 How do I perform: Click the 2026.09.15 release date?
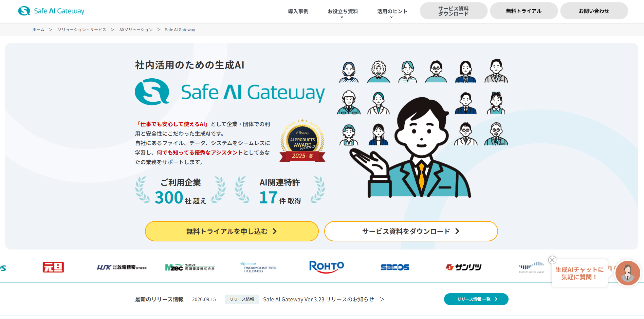coord(204,299)
